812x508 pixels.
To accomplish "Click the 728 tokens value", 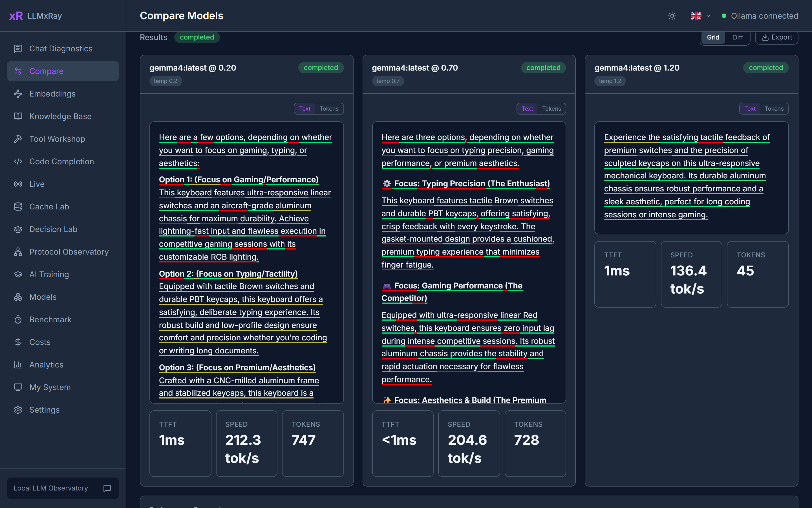I will [526, 440].
